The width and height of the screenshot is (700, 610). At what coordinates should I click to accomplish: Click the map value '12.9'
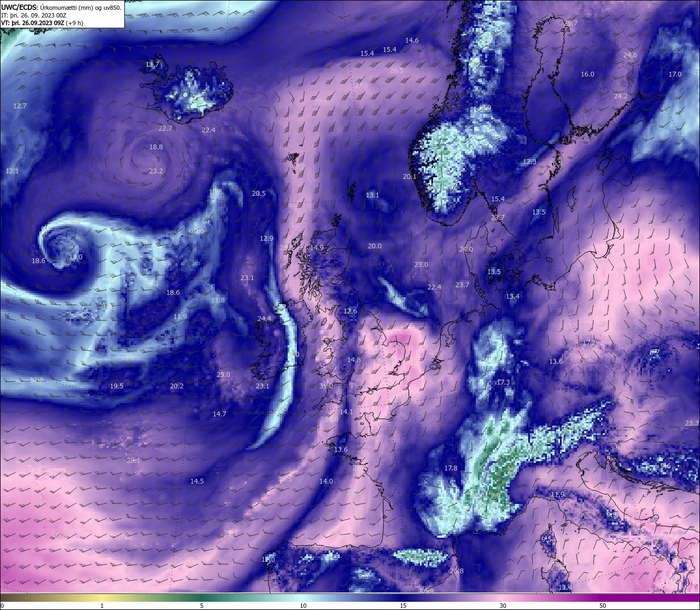click(x=266, y=239)
